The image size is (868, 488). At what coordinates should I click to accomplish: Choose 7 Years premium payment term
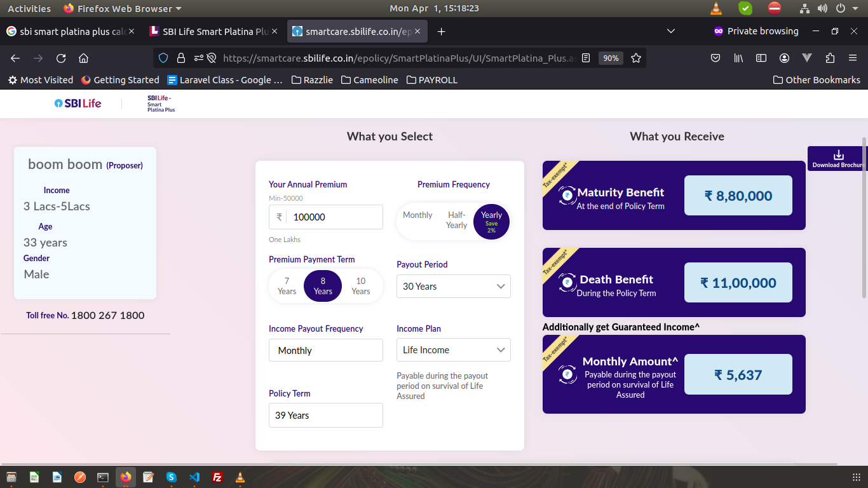coord(287,286)
